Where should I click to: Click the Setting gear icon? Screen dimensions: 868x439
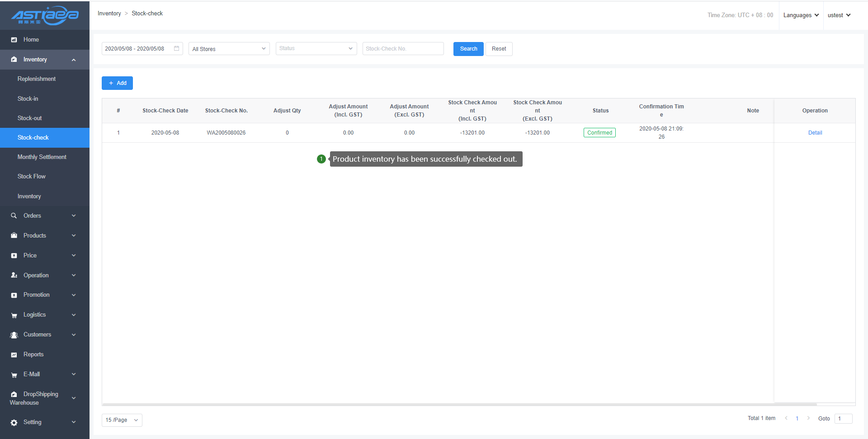point(14,423)
